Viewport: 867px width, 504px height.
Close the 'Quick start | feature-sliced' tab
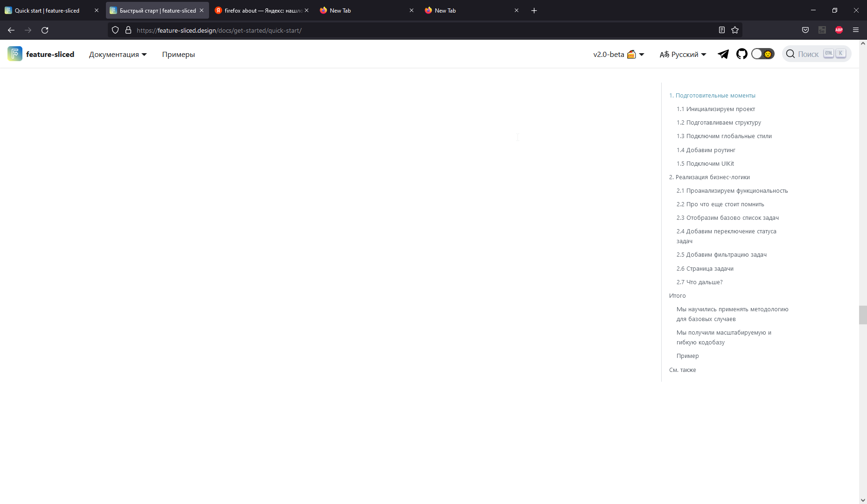(x=97, y=10)
